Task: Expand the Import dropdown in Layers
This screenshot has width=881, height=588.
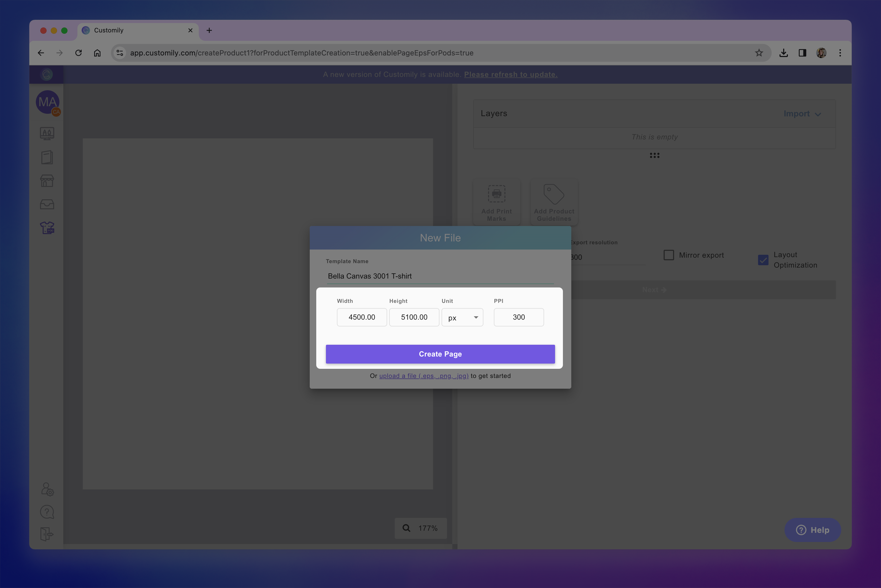Action: coord(802,114)
